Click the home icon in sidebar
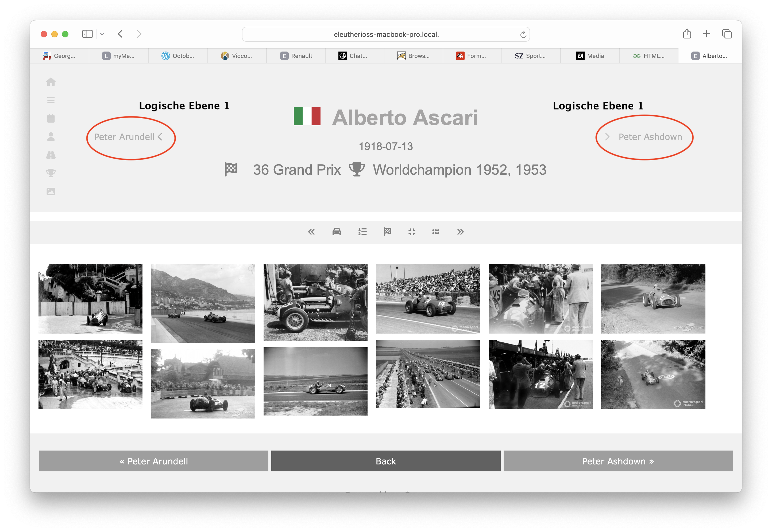The width and height of the screenshot is (772, 532). 51,82
